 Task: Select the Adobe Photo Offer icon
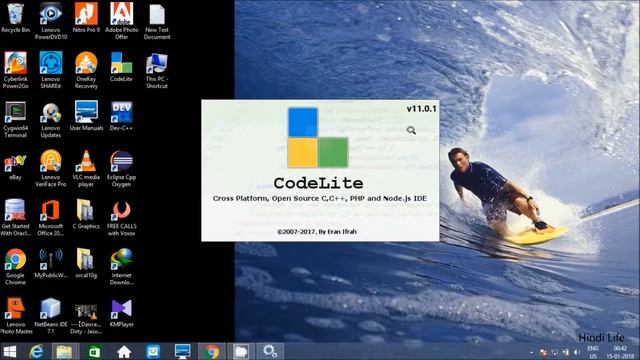pos(122,21)
